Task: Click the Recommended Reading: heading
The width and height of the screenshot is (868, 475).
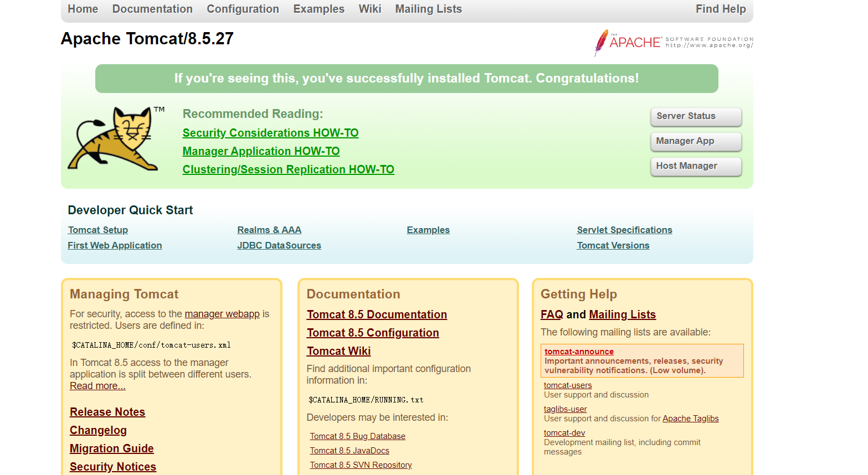Action: tap(253, 114)
